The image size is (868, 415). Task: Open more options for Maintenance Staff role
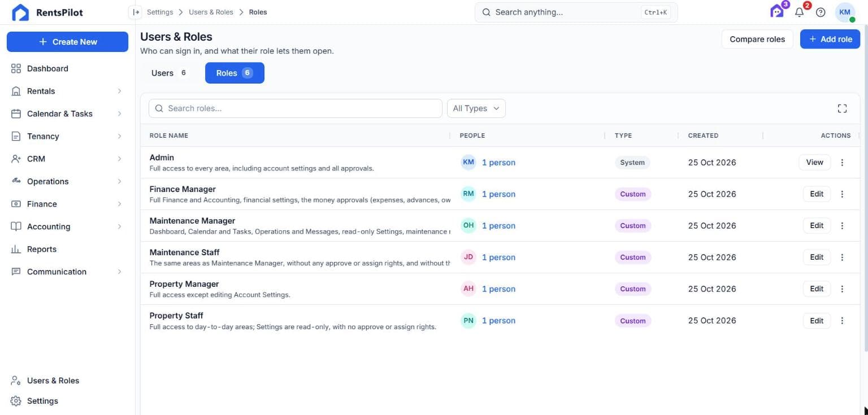point(842,257)
